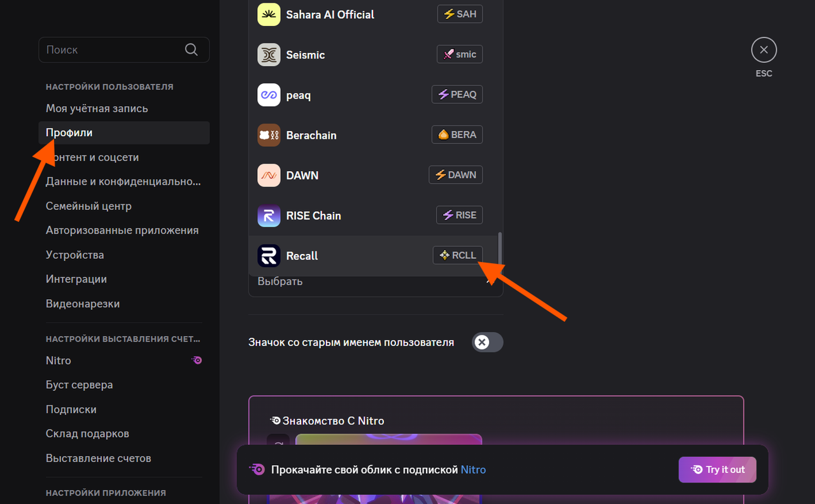This screenshot has height=504, width=815.
Task: Click the Sahara AI Official server logo
Action: pos(269,15)
